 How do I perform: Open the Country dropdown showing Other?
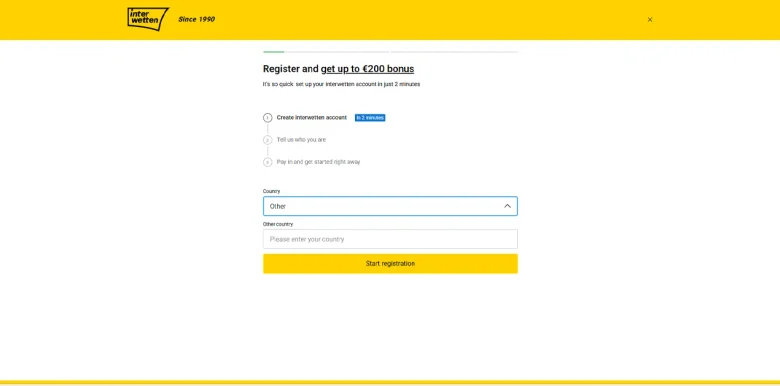[390, 206]
